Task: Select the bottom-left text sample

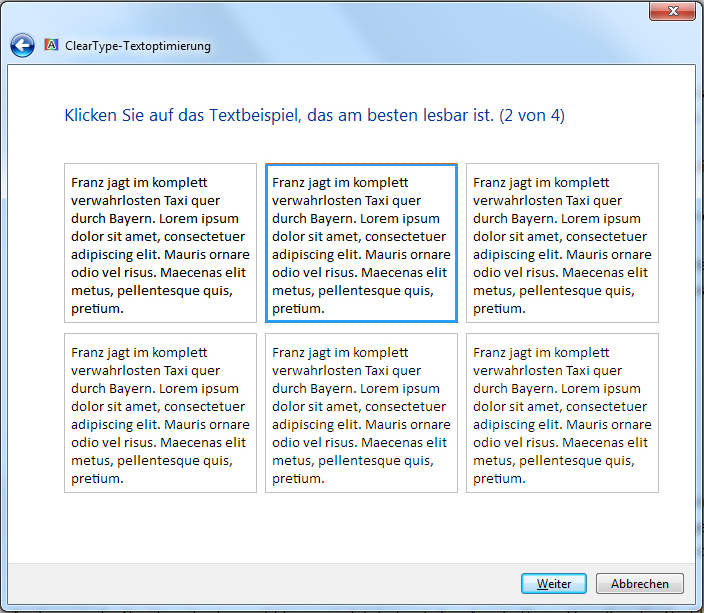Action: [x=160, y=413]
